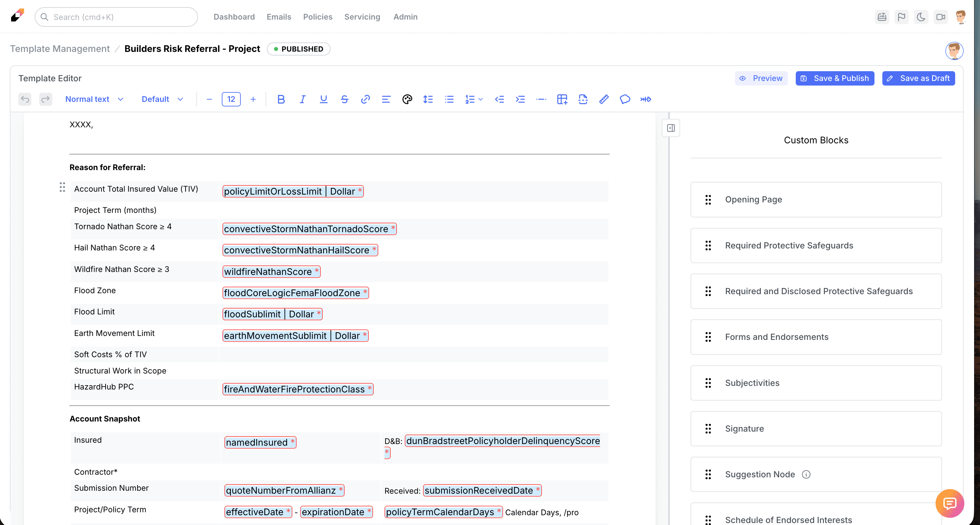Insert a table with table icon

click(x=562, y=99)
